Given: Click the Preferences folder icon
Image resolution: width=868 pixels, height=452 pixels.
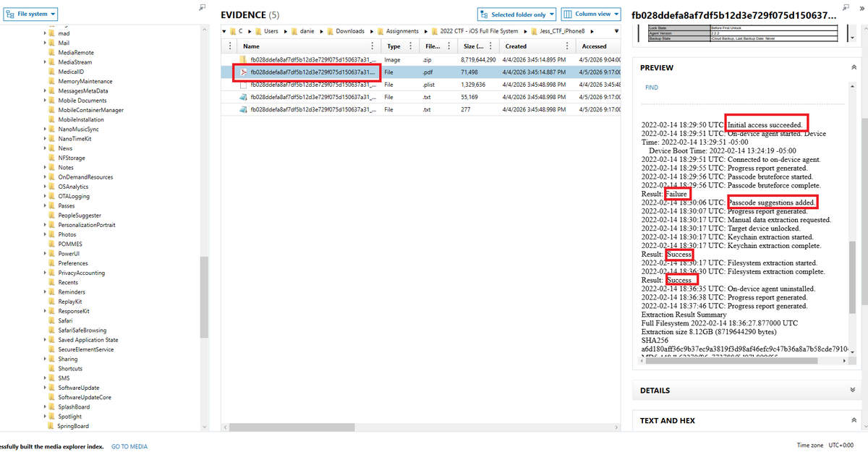Looking at the screenshot, I should pyautogui.click(x=51, y=263).
